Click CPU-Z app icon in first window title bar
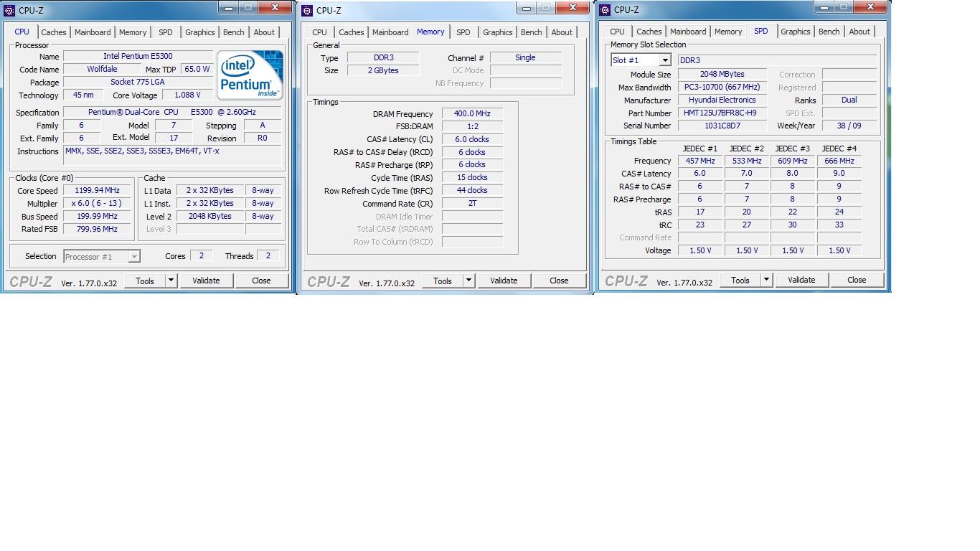The height and width of the screenshot is (551, 980). [x=9, y=10]
